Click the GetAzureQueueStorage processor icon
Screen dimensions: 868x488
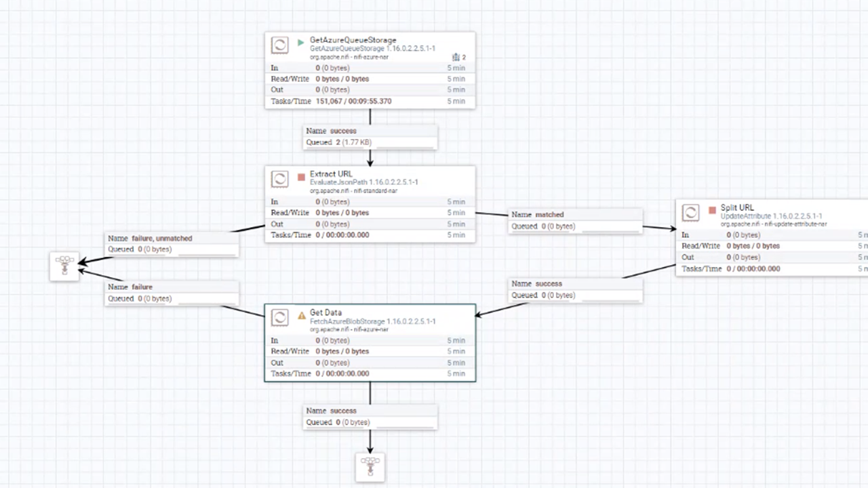coord(280,45)
